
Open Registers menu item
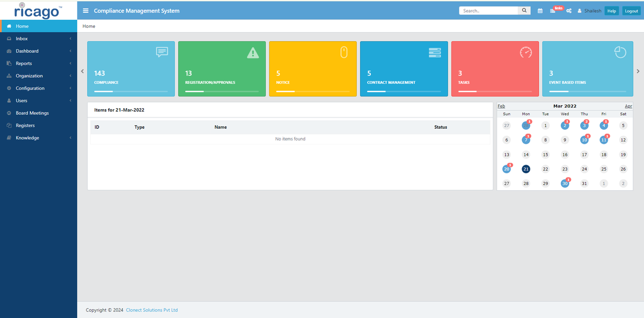tap(39, 125)
